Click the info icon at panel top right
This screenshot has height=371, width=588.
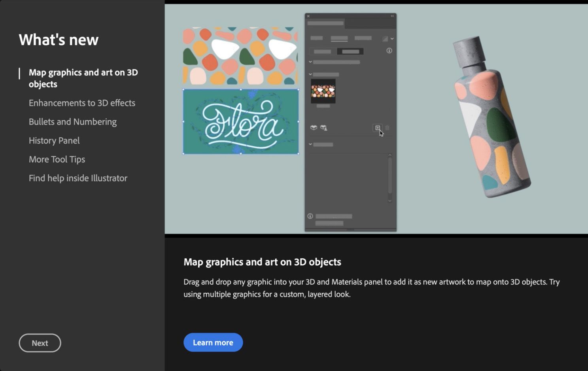click(x=389, y=51)
